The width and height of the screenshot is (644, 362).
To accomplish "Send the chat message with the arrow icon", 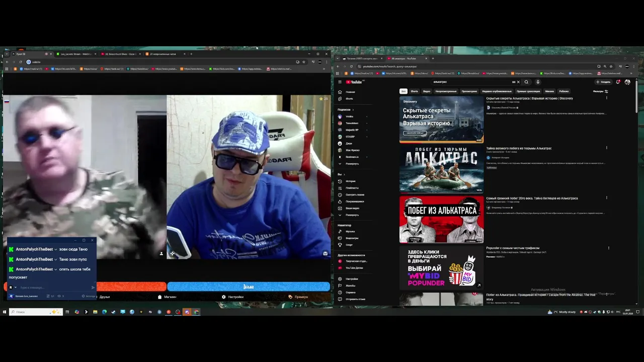I will (x=93, y=288).
